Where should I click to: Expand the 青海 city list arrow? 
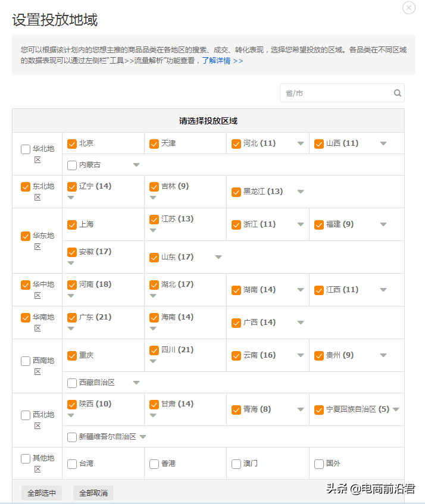point(301,409)
